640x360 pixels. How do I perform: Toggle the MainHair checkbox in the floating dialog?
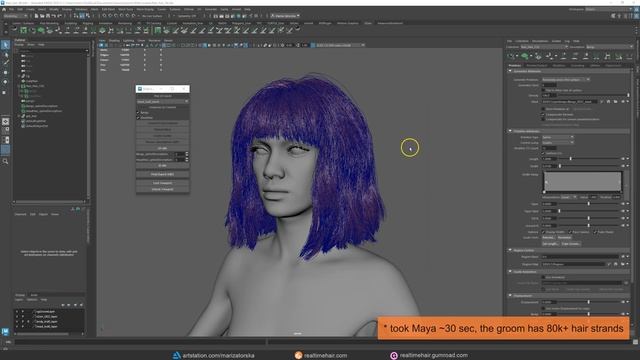(x=138, y=118)
